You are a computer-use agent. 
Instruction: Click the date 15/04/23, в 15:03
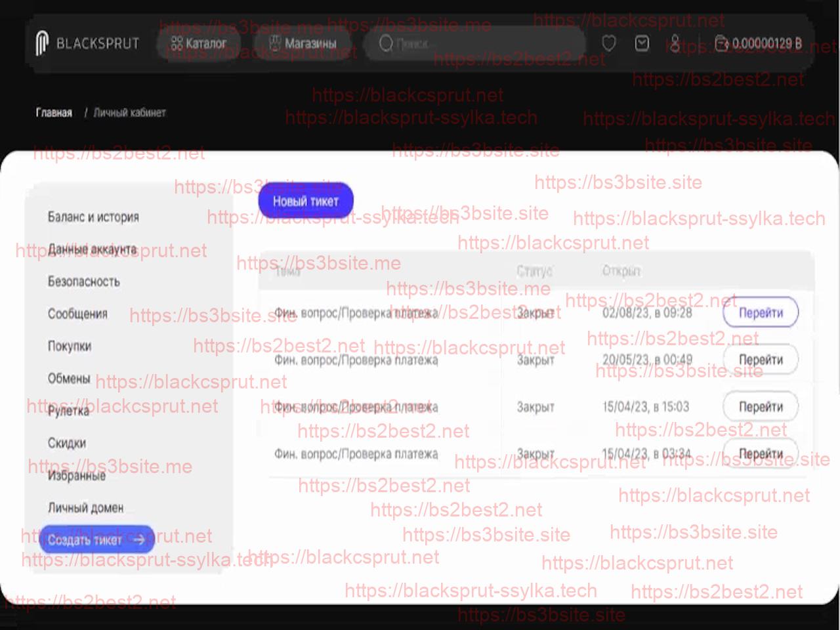(646, 407)
